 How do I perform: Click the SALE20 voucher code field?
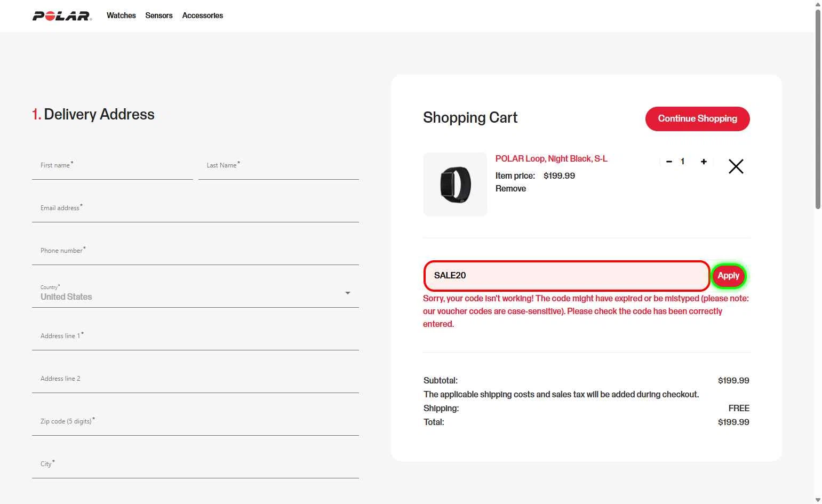[566, 276]
